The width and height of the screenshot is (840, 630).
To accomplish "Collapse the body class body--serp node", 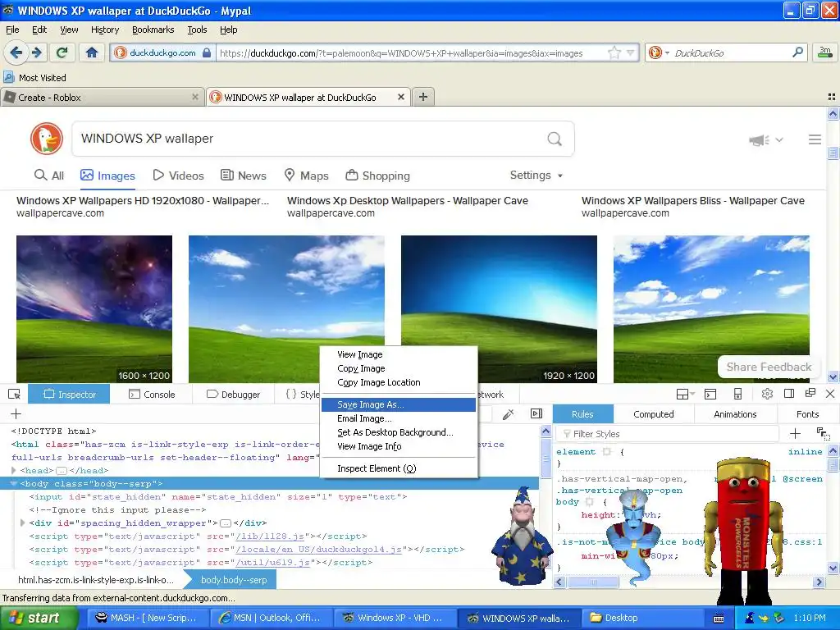I will [x=14, y=483].
